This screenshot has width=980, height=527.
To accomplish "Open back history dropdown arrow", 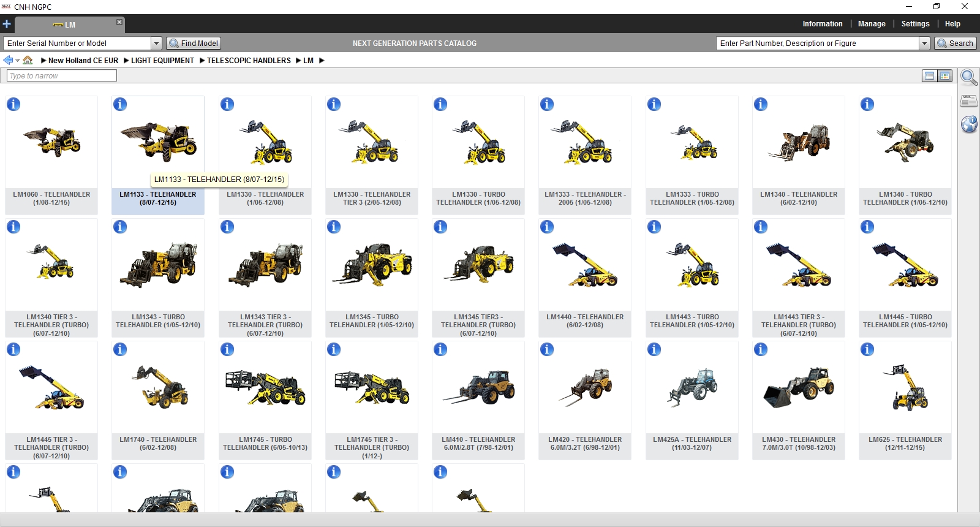I will point(17,61).
